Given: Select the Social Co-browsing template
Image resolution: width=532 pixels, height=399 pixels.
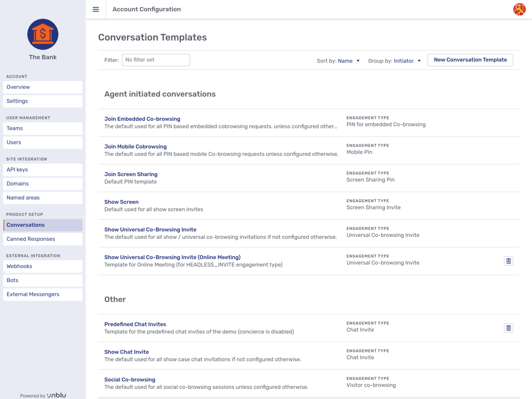Looking at the screenshot, I should (x=130, y=380).
